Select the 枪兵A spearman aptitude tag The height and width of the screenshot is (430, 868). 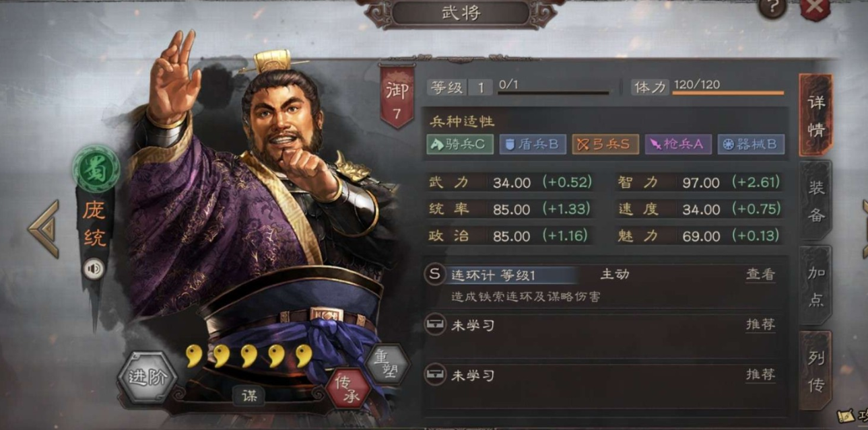[678, 144]
